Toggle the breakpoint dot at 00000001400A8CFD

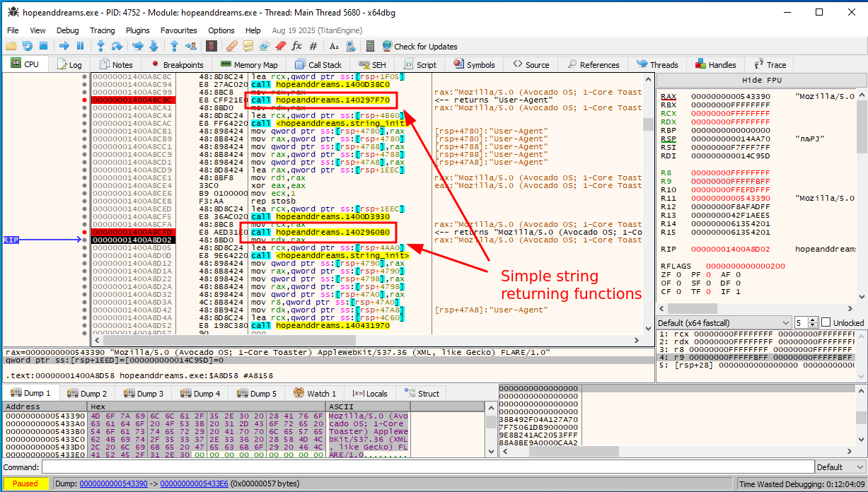[85, 232]
